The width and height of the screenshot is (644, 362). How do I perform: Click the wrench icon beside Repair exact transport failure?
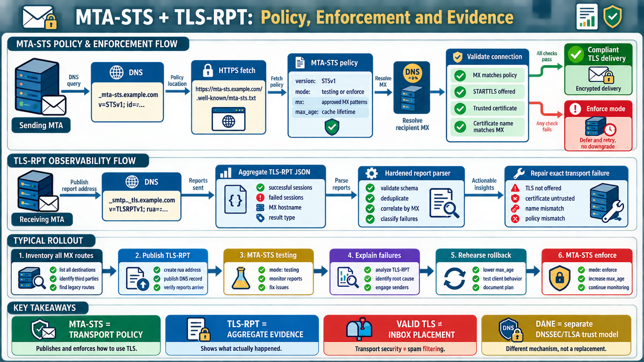tap(518, 173)
